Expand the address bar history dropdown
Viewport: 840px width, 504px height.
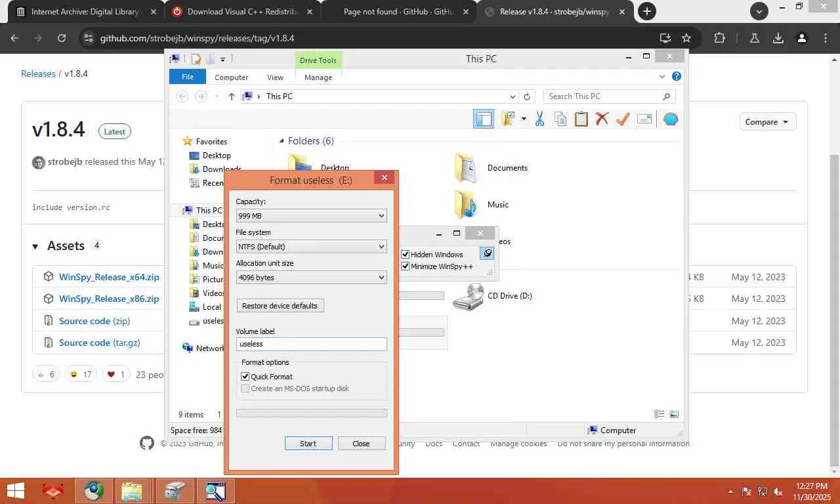[513, 96]
